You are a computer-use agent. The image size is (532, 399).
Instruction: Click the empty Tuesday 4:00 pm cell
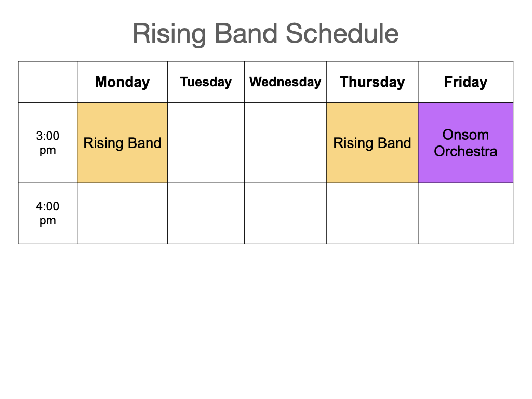pyautogui.click(x=206, y=214)
